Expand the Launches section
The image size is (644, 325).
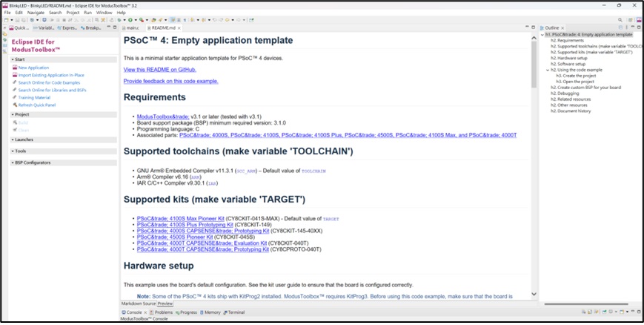coord(13,139)
